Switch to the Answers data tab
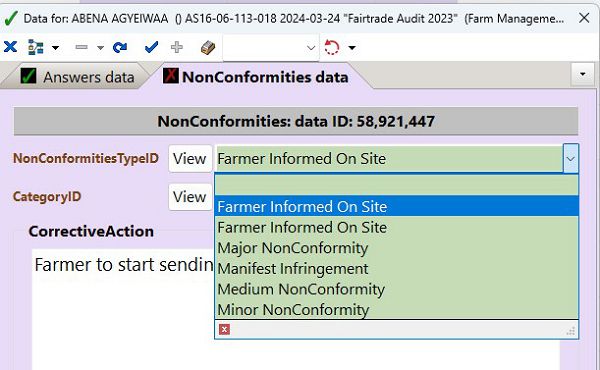Screen dimensions: 600x370 point(77,77)
